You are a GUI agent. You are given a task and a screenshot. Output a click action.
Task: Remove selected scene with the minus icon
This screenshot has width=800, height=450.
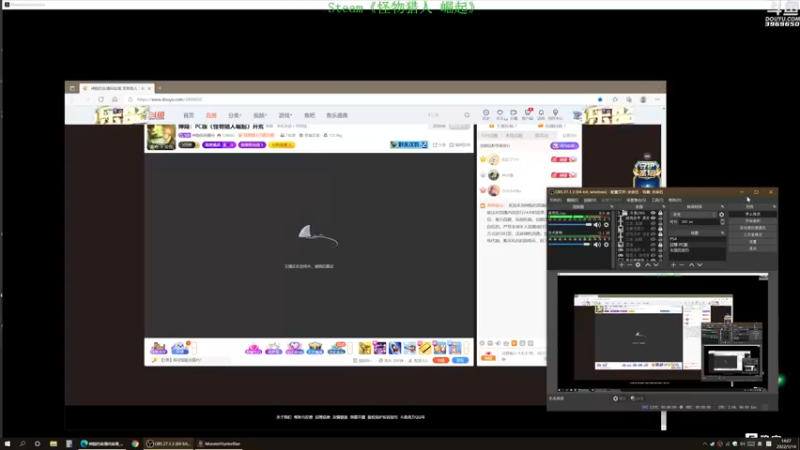click(x=682, y=265)
